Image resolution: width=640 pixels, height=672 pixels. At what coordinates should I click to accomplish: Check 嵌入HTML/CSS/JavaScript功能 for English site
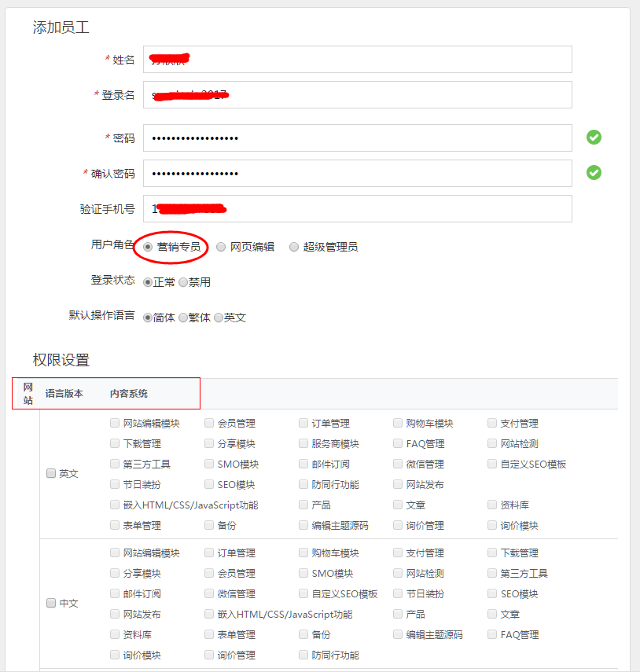(114, 504)
